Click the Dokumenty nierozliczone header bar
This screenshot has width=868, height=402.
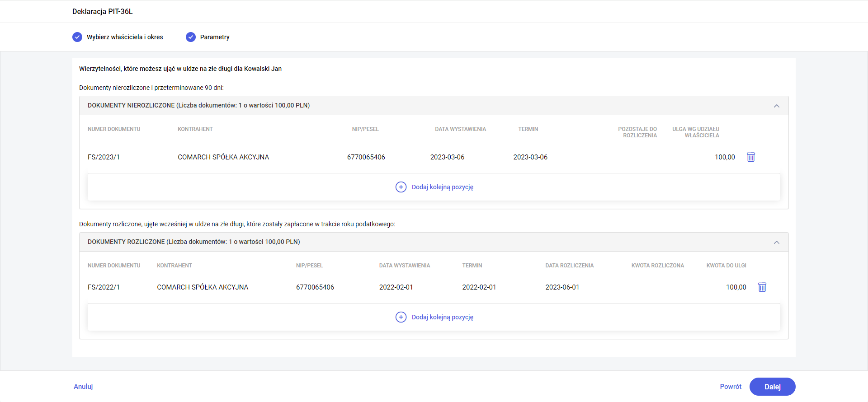pos(407,106)
